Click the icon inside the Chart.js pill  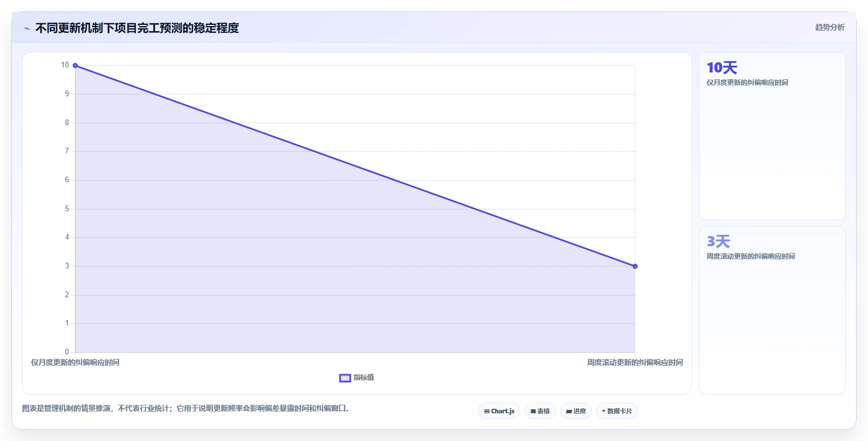click(x=487, y=412)
